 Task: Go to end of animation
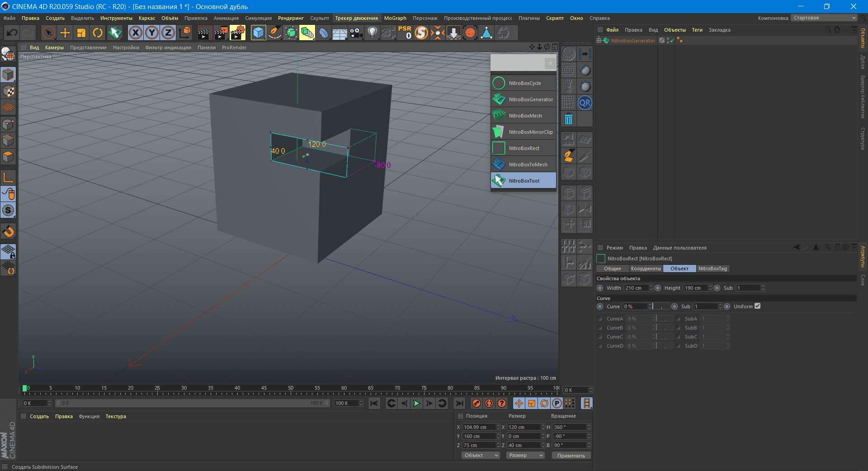click(459, 403)
